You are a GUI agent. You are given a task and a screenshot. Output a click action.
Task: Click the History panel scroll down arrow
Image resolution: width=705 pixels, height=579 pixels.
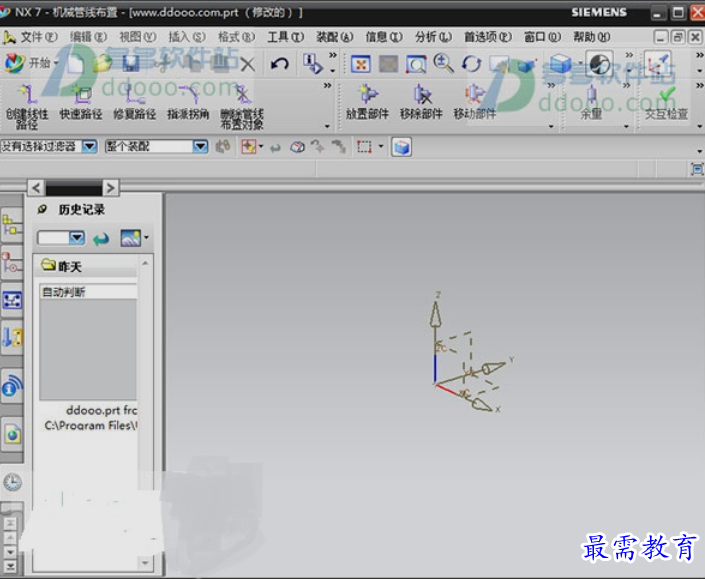click(145, 562)
